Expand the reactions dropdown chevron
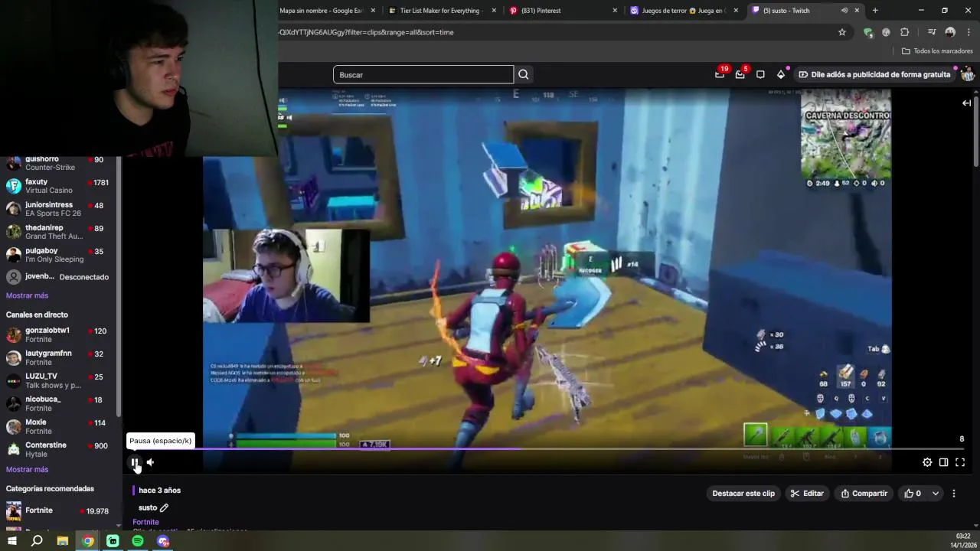 (x=936, y=494)
